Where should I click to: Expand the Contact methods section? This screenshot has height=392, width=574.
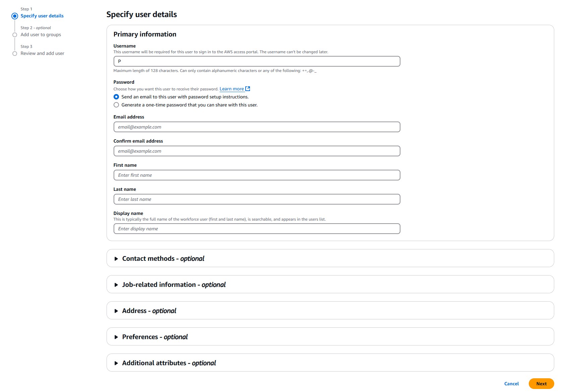point(116,259)
